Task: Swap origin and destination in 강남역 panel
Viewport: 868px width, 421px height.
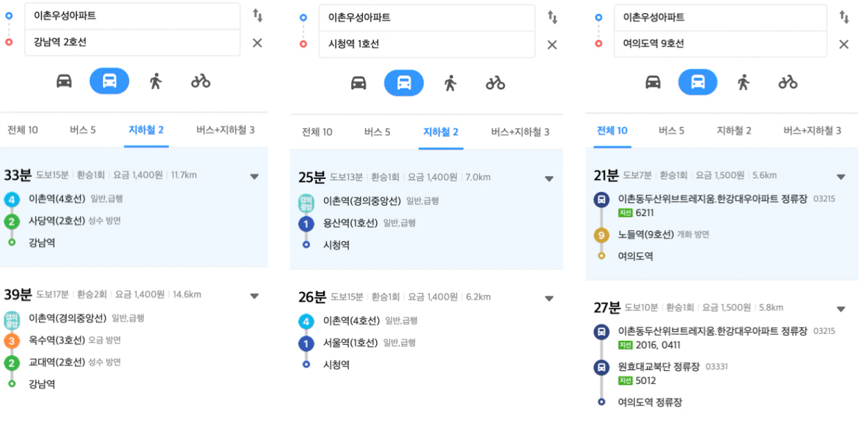Action: [x=257, y=15]
